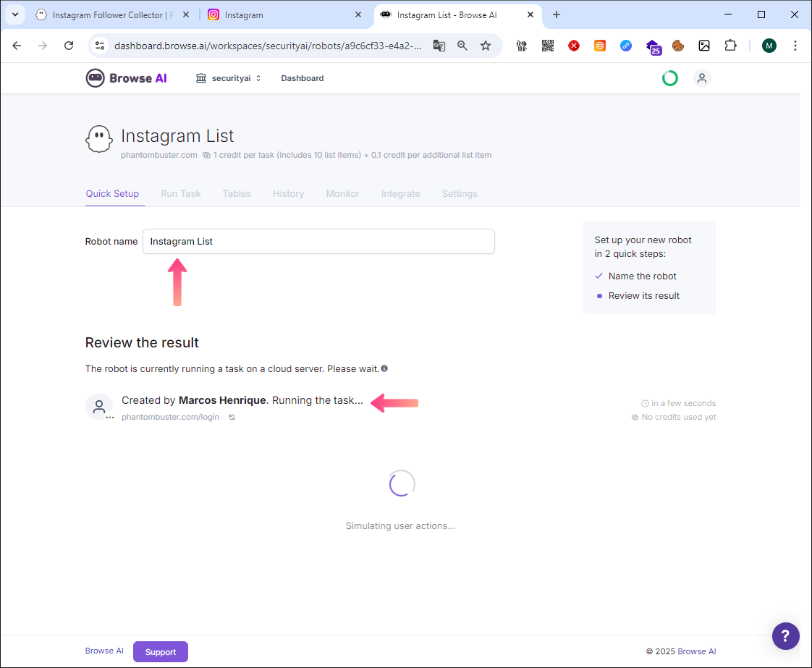Click the blue link extension icon
The height and width of the screenshot is (668, 812).
pyautogui.click(x=626, y=46)
